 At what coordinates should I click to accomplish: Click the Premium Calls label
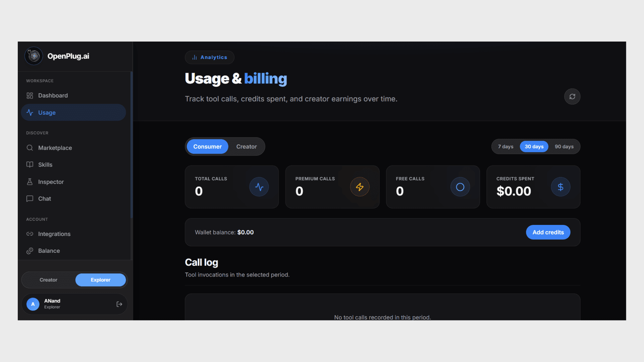click(315, 179)
